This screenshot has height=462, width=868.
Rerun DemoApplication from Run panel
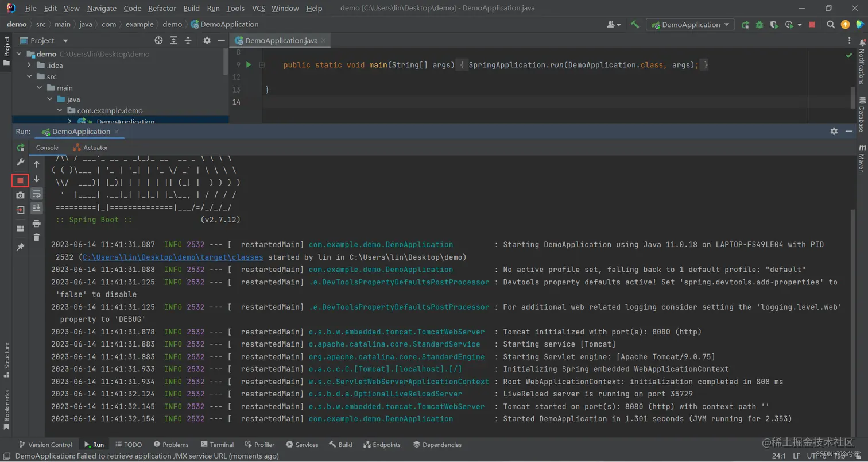[x=20, y=148]
